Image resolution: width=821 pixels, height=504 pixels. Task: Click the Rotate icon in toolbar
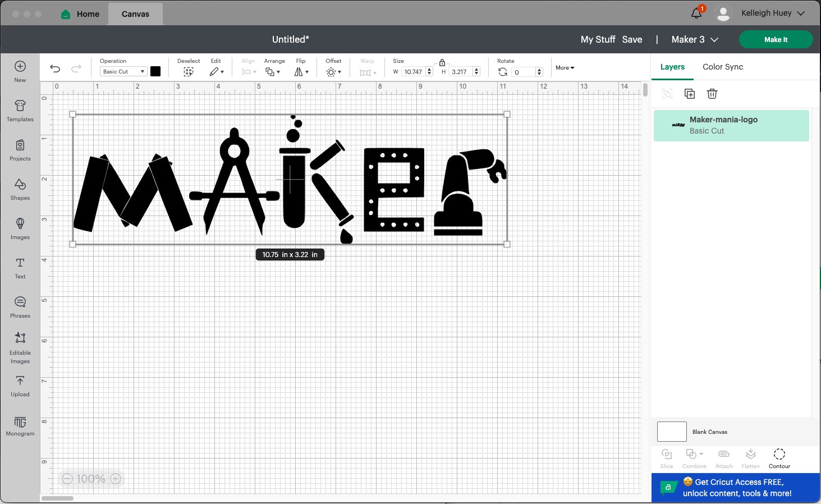click(503, 72)
